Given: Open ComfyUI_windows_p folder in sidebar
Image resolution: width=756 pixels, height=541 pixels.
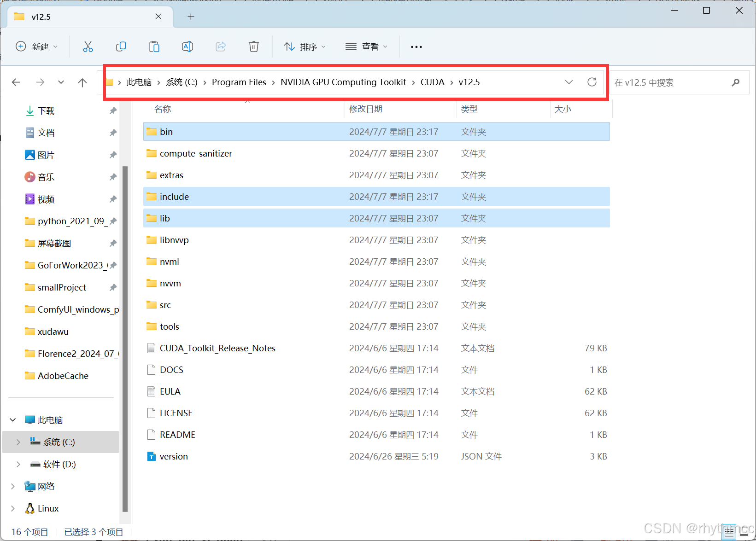Looking at the screenshot, I should click(x=71, y=310).
